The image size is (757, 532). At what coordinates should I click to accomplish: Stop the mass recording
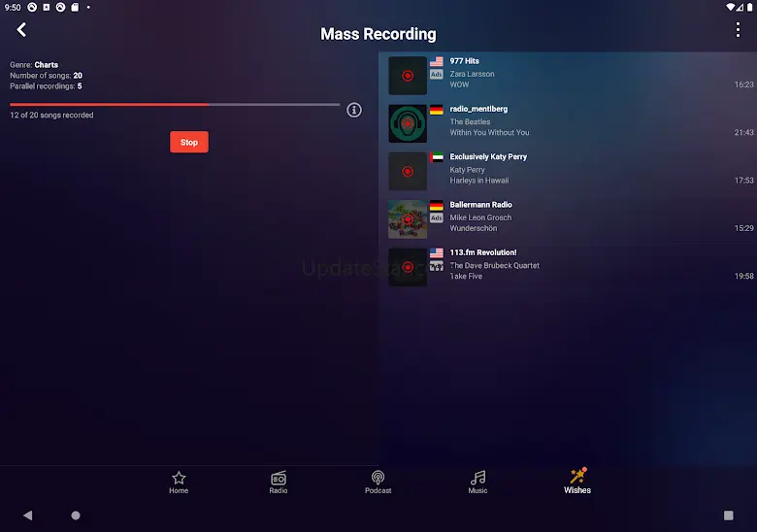pos(189,142)
